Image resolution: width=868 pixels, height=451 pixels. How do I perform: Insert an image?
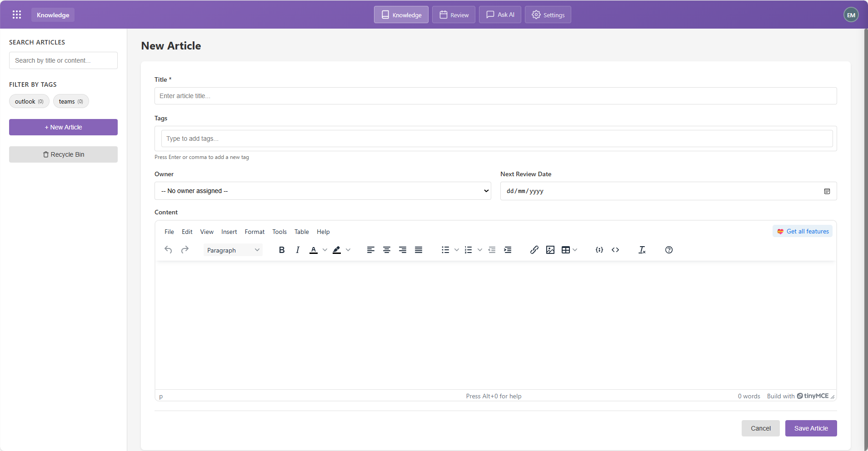550,250
